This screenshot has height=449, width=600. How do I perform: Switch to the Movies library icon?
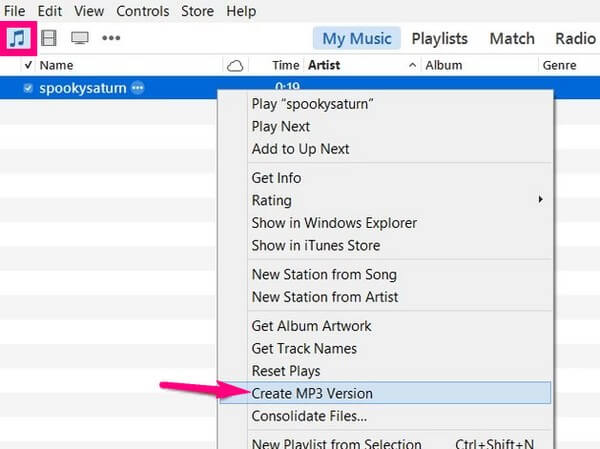49,38
